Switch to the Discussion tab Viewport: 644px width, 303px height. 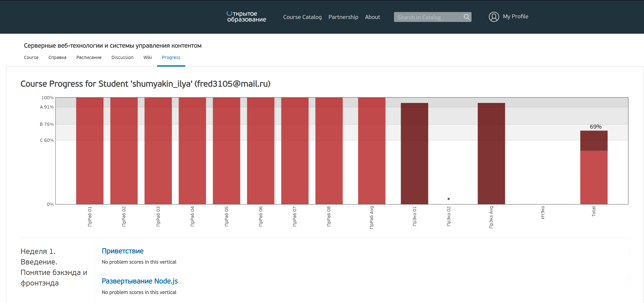click(x=122, y=58)
